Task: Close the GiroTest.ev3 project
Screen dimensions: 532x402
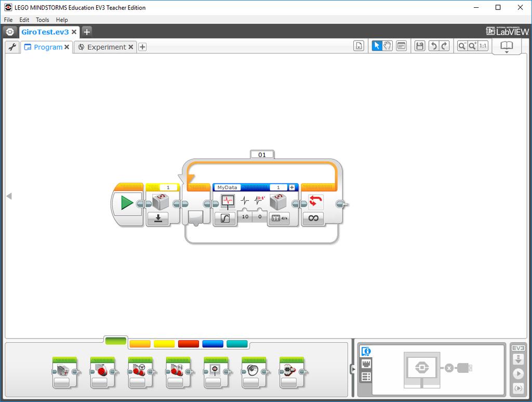Action: tap(74, 32)
